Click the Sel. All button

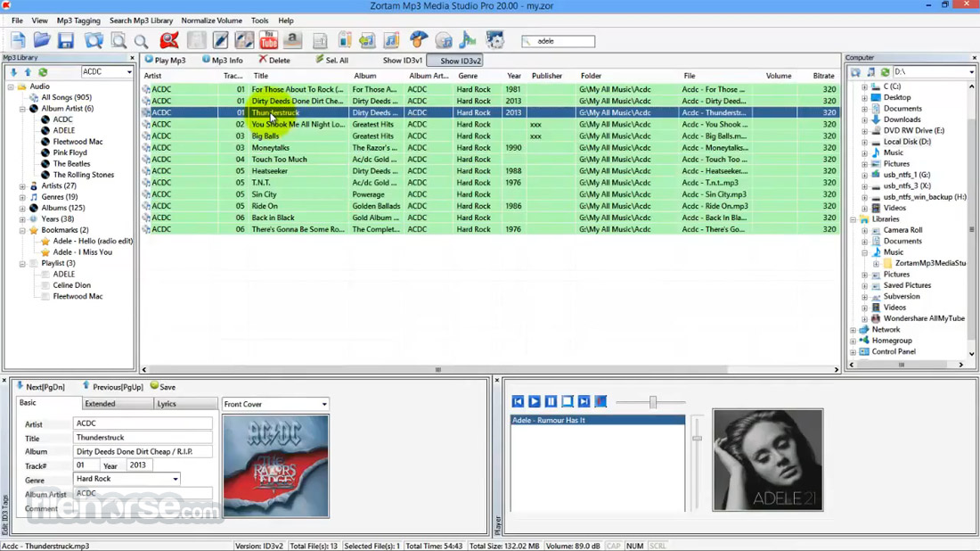pyautogui.click(x=332, y=60)
